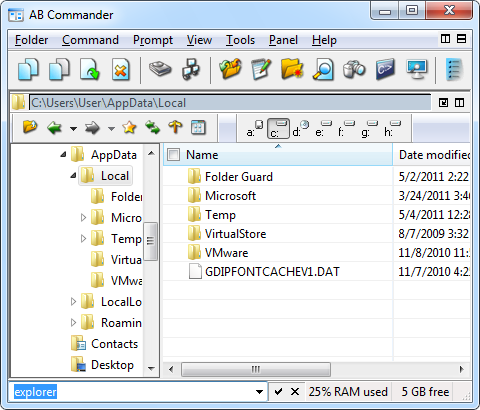Screen dimensions: 480x410
Task: Click the disk drive toolbar icon
Action: (x=160, y=69)
